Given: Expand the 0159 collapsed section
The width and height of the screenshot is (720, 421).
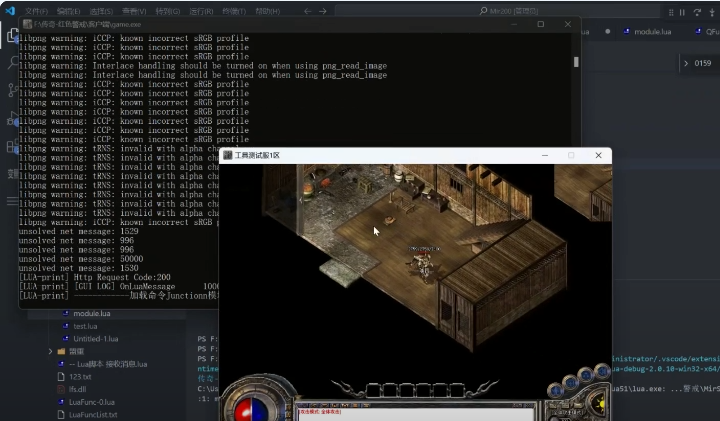Looking at the screenshot, I should tap(686, 63).
